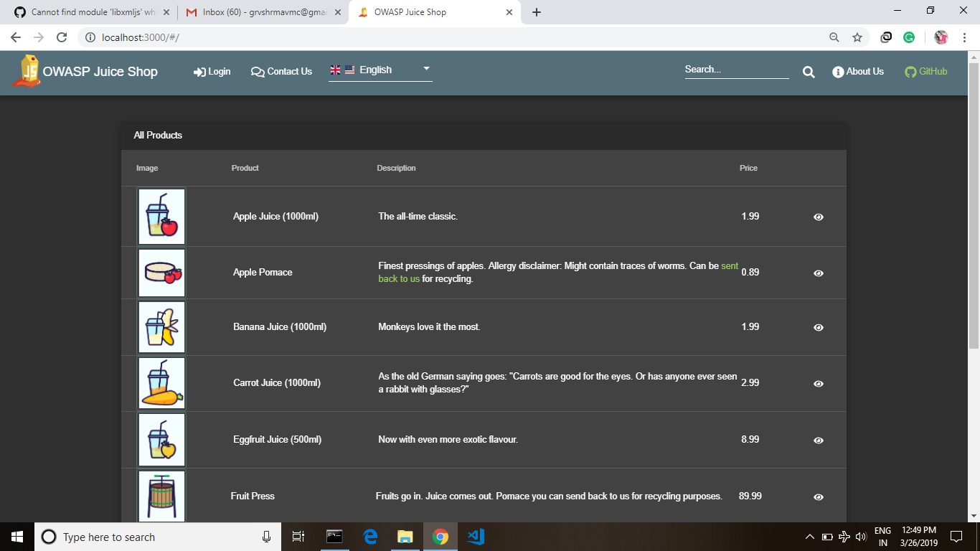The height and width of the screenshot is (551, 980).
Task: Click the taskbar microphone icon
Action: coord(266,537)
